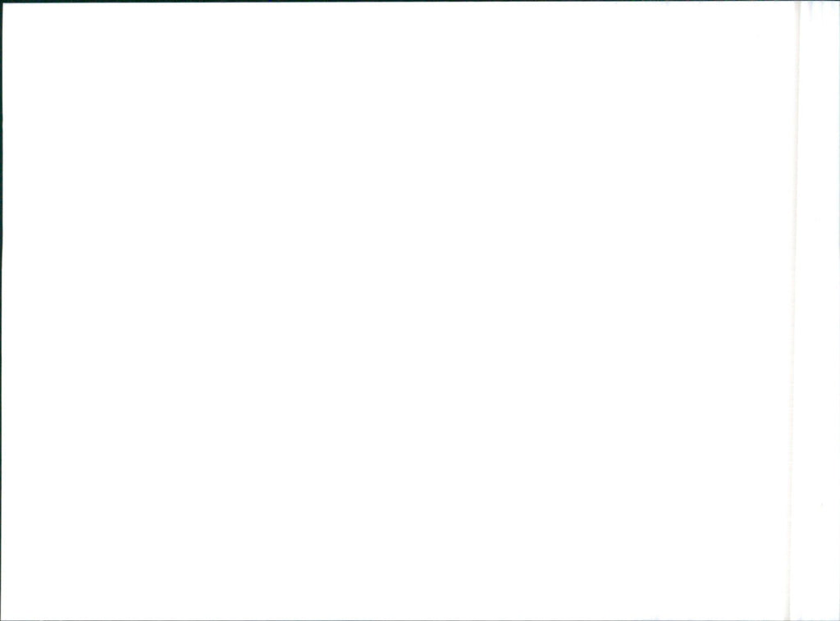Click the blank white main area
Viewport: 840px width, 621px height.
coord(398,311)
